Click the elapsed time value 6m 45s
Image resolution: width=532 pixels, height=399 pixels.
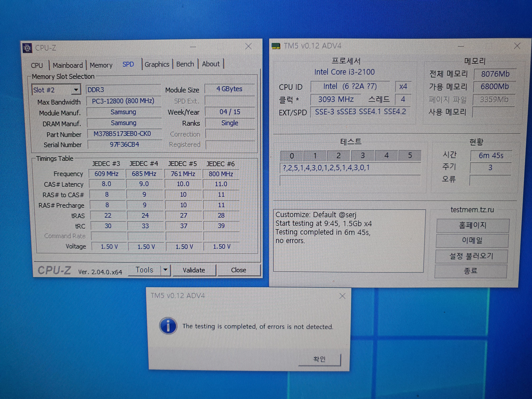tap(491, 156)
